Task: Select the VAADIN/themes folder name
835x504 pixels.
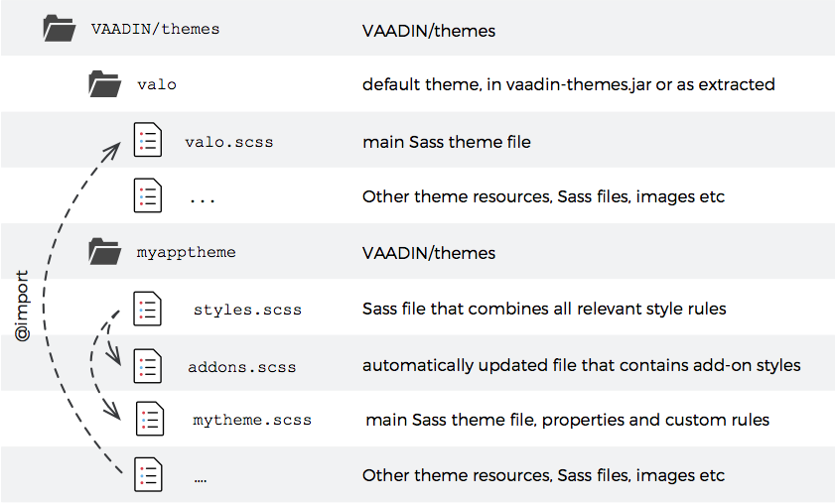Action: (x=154, y=29)
